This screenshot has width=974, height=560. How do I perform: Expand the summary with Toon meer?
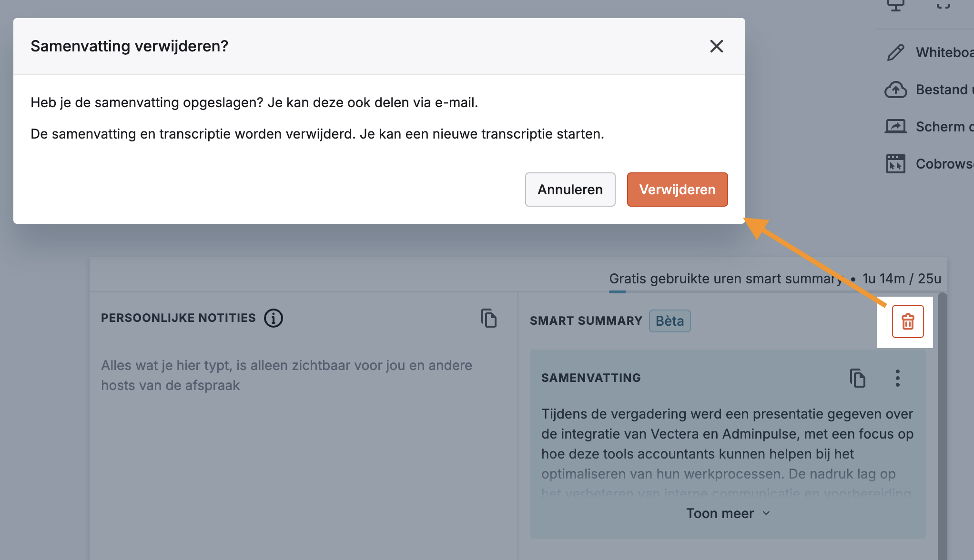[728, 513]
